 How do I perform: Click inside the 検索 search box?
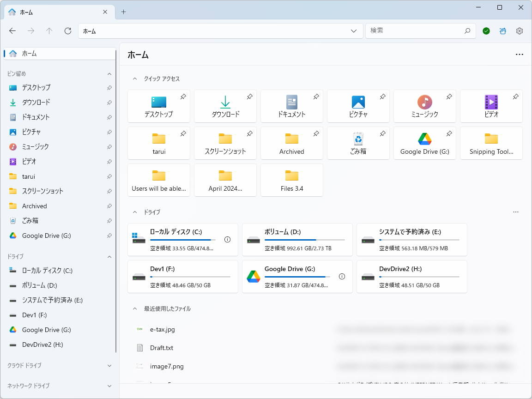click(x=416, y=31)
